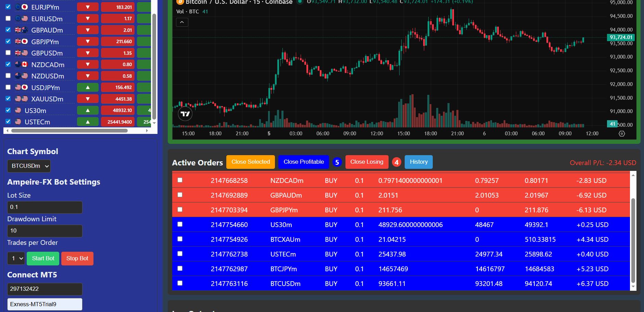This screenshot has width=644, height=312.
Task: Open the order History
Action: tap(418, 162)
